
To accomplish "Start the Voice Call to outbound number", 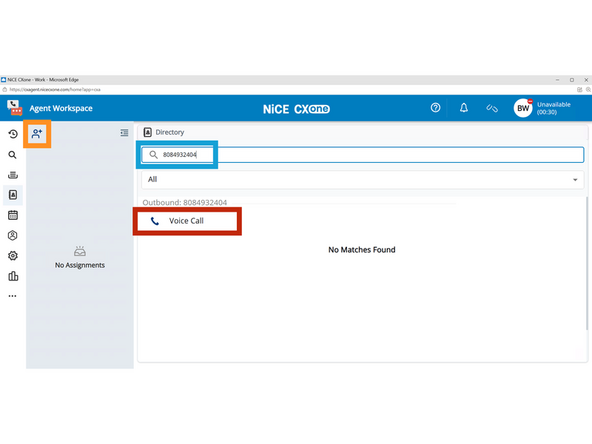I will click(x=187, y=221).
